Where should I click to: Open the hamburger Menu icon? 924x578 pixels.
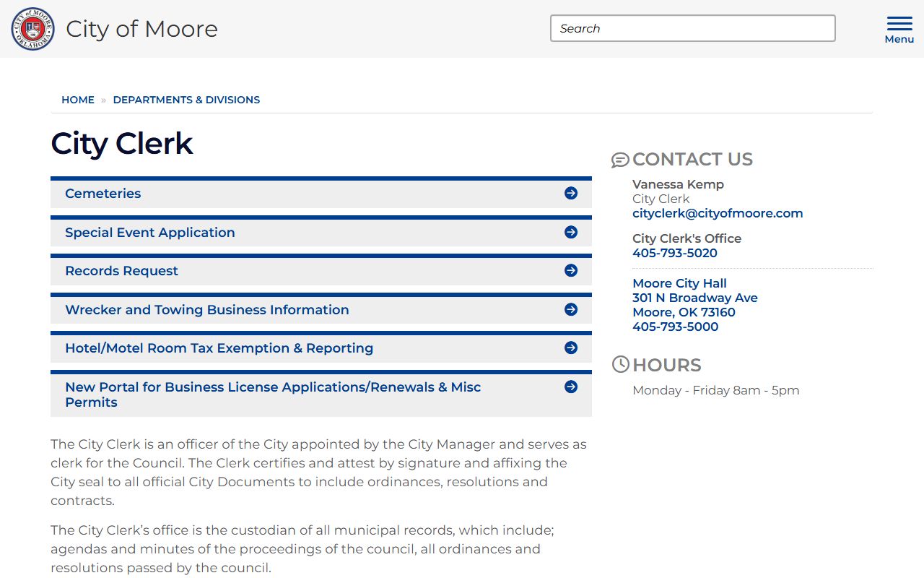899,30
